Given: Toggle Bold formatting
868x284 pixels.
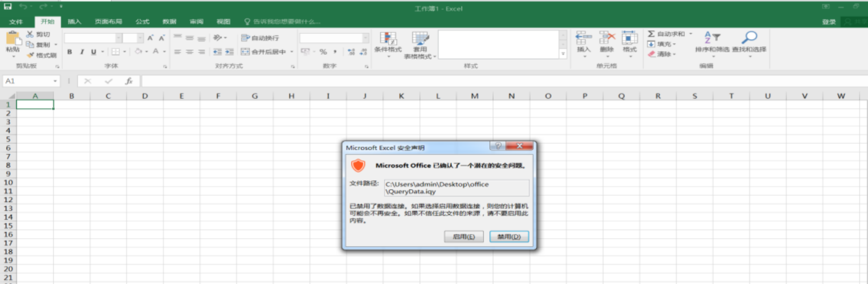Looking at the screenshot, I should (x=70, y=52).
